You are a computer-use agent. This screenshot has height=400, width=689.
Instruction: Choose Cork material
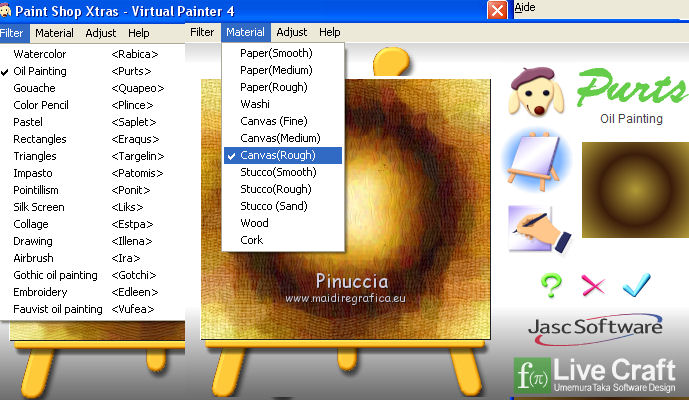pos(283,240)
